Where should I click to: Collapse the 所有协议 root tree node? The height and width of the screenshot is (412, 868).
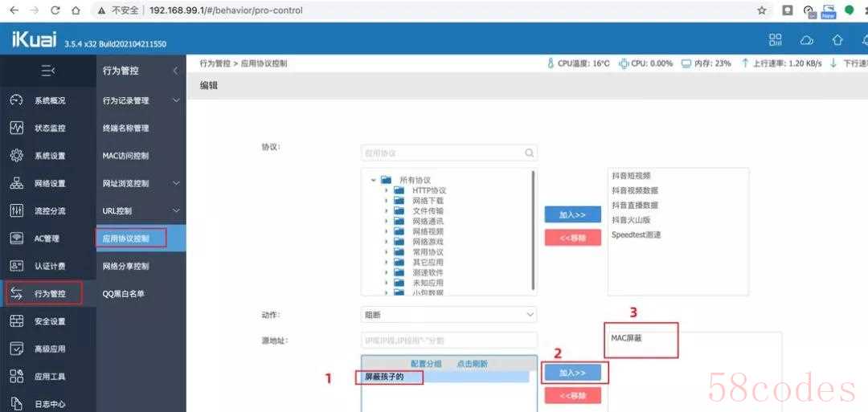(x=374, y=180)
